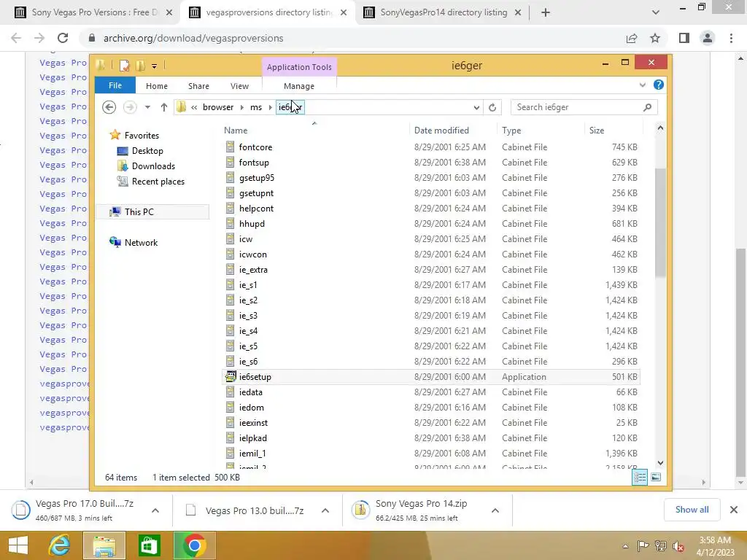Open Chrome three-dot menu
The image size is (747, 560).
click(731, 38)
